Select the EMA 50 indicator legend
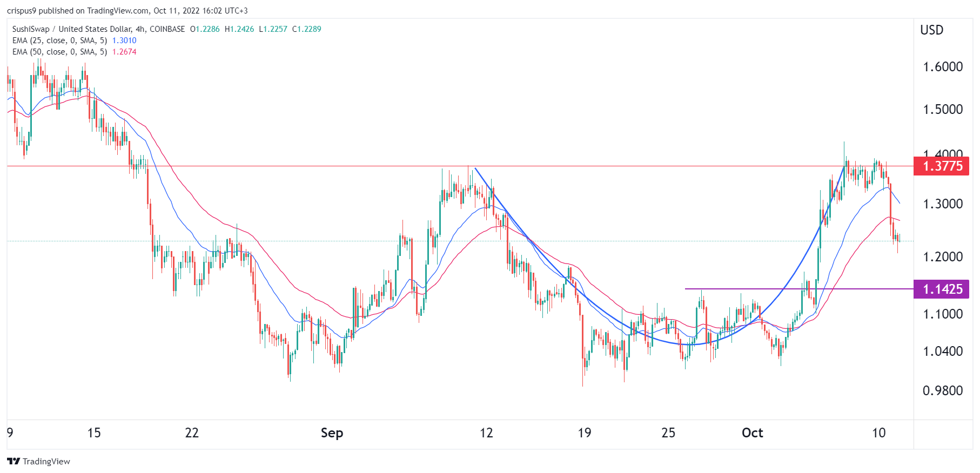980x473 pixels. coord(74,52)
